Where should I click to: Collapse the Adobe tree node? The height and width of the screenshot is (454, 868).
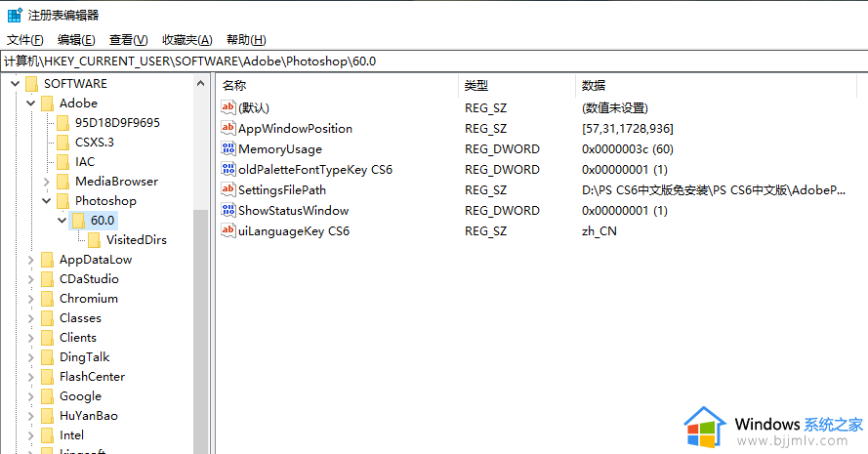[x=31, y=103]
